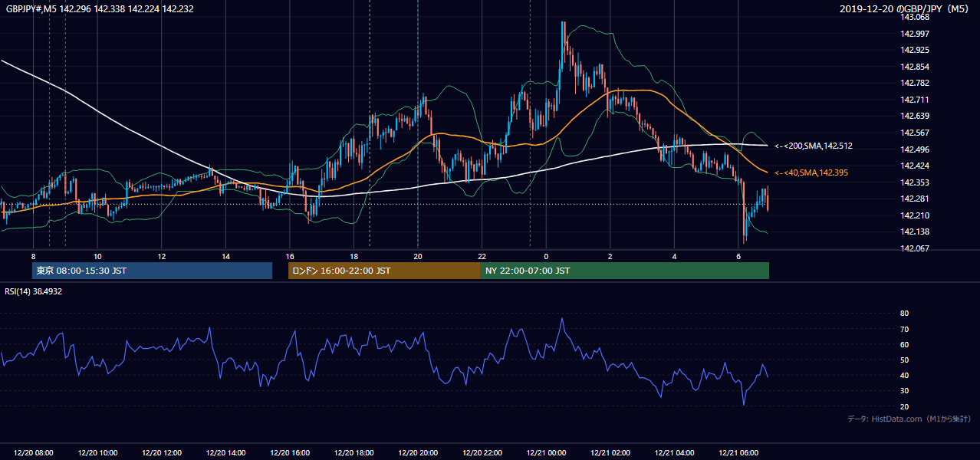Viewport: 980px width, 460px height.
Task: Click the 12/21 06:00 date label
Action: [x=738, y=453]
